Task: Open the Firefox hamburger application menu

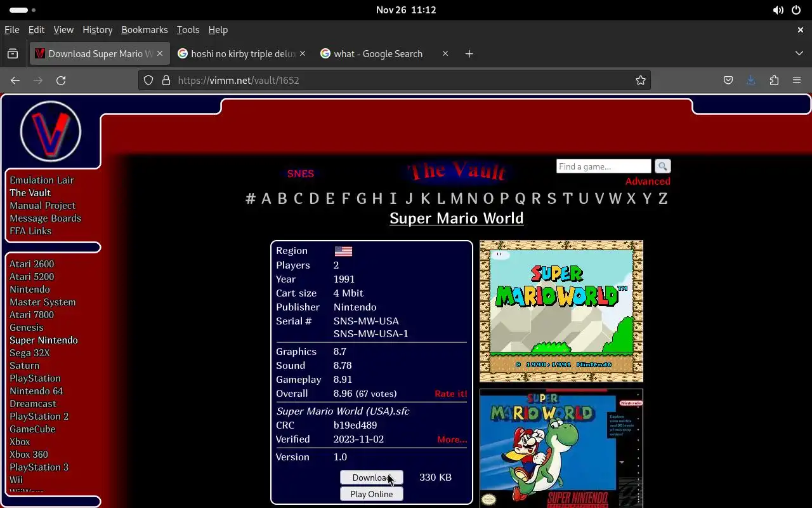Action: coord(797,80)
